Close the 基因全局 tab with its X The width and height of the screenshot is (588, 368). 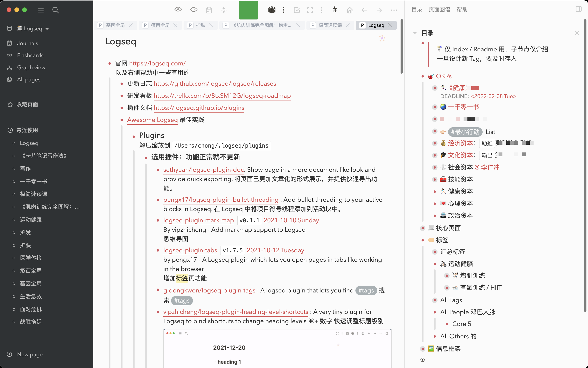[x=131, y=25]
